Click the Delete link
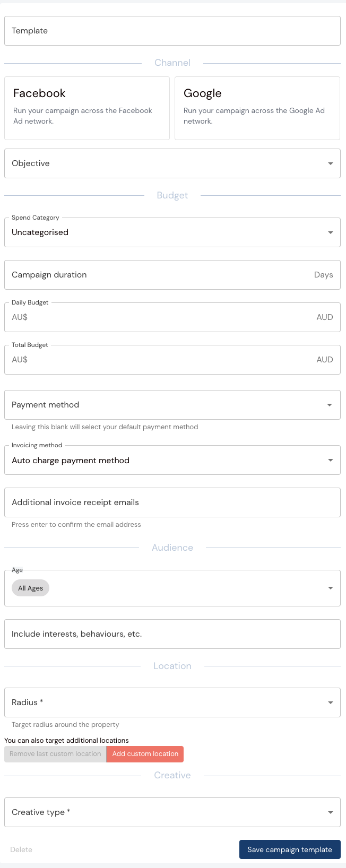The width and height of the screenshot is (346, 868). (21, 849)
